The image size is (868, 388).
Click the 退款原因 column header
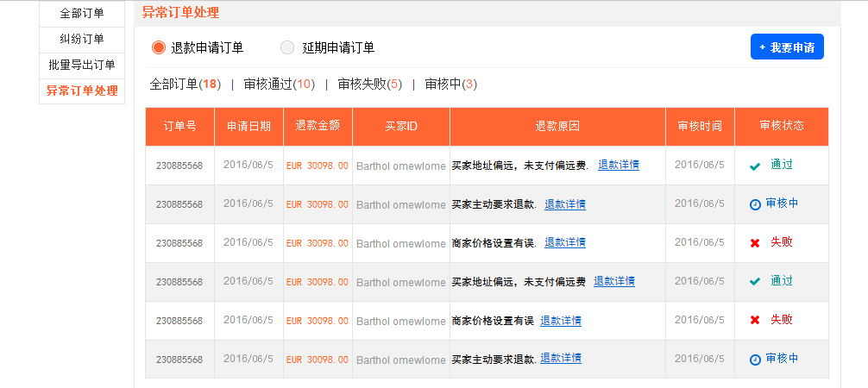[x=558, y=126]
